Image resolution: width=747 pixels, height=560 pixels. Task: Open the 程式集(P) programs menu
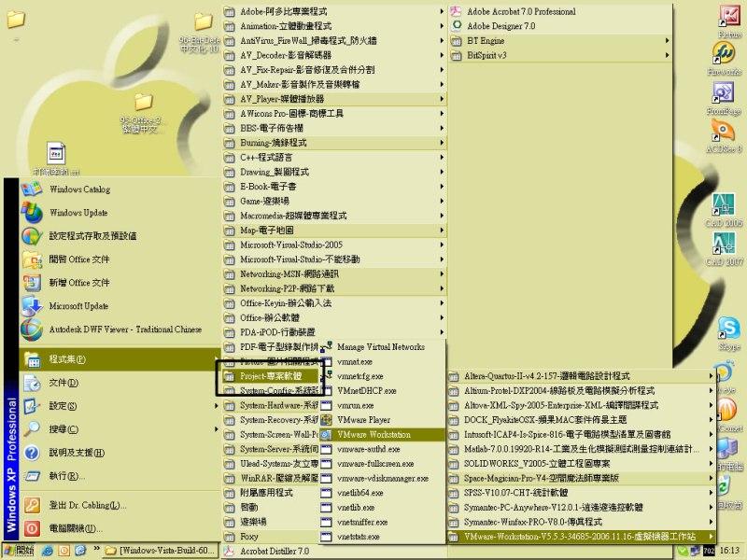(120, 359)
